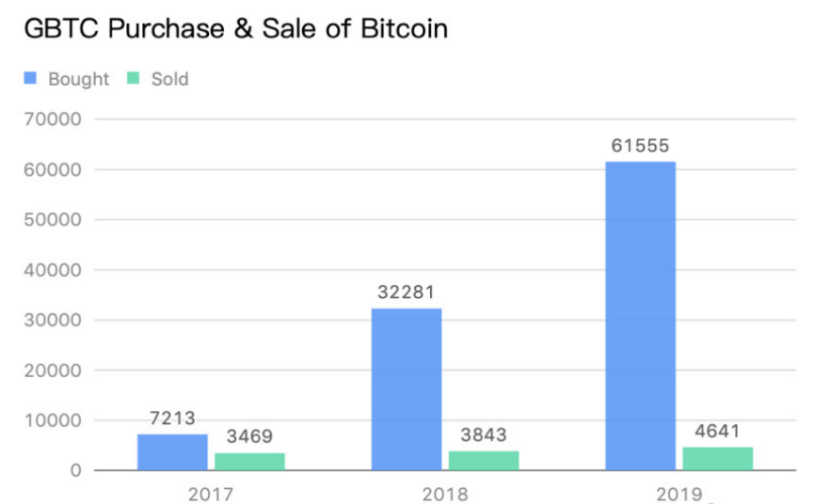The image size is (814, 504).
Task: Select the 2017 Bought blue bar
Action: pyautogui.click(x=172, y=452)
